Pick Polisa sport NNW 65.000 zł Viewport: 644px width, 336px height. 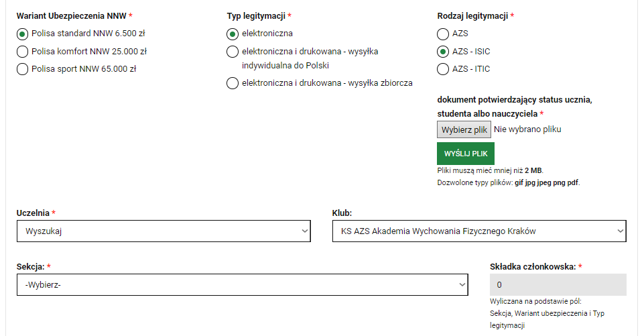tap(22, 69)
